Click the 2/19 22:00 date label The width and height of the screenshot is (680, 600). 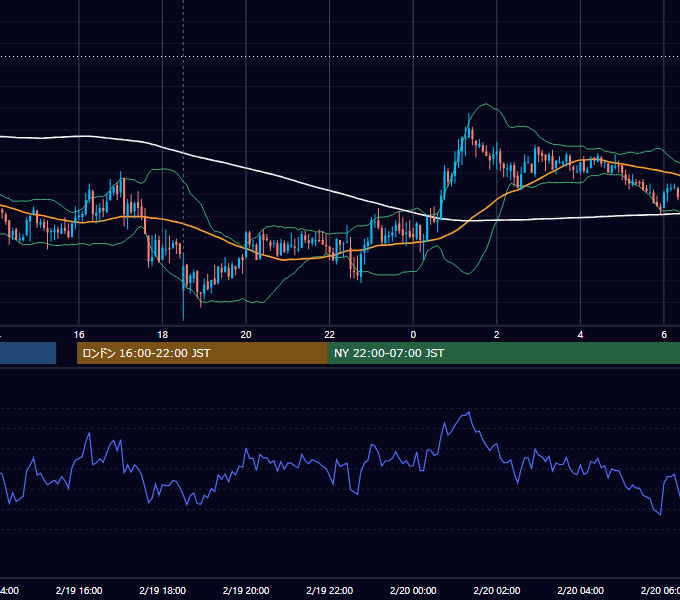click(330, 590)
